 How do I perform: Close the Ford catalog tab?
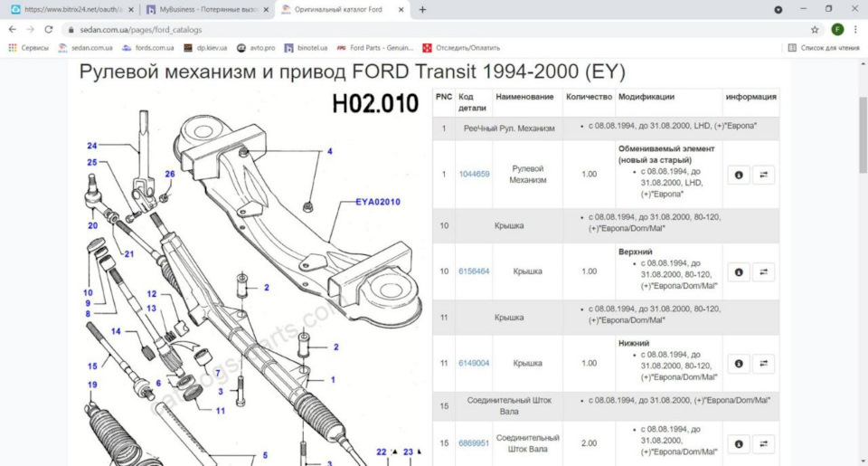[401, 9]
